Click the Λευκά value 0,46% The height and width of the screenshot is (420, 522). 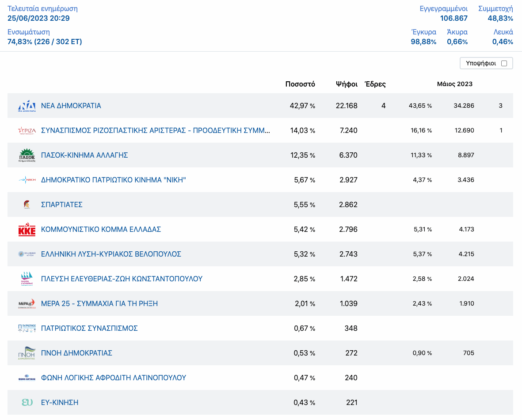tap(503, 42)
